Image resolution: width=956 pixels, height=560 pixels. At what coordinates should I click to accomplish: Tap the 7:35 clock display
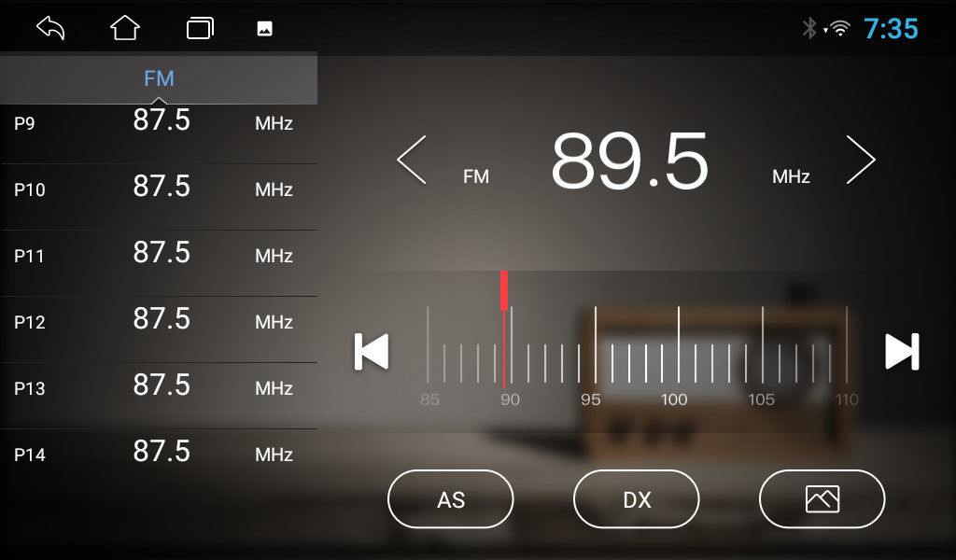click(891, 29)
